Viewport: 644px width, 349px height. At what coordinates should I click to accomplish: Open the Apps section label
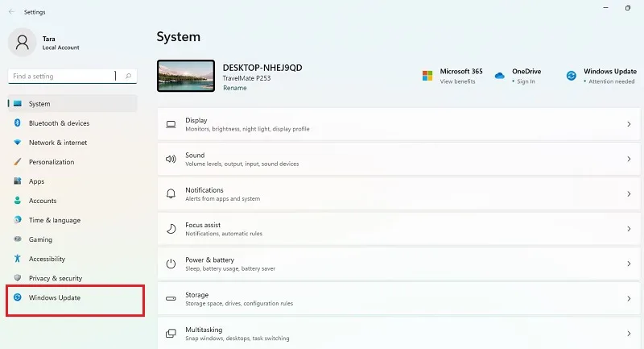click(x=36, y=181)
